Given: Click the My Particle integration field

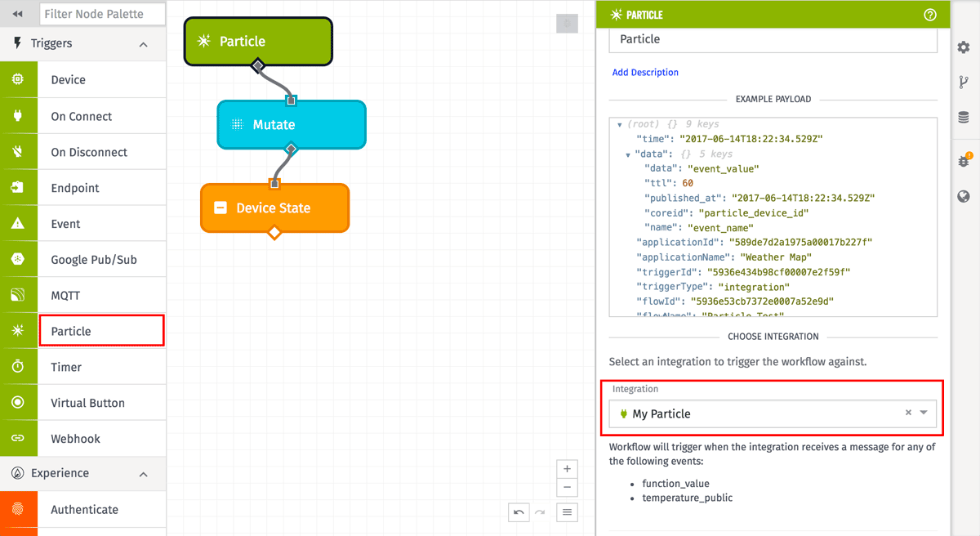Looking at the screenshot, I should (x=773, y=413).
